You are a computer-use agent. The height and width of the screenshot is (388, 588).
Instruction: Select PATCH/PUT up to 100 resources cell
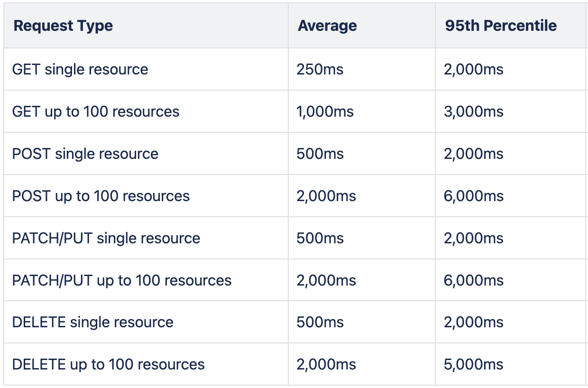tap(146, 280)
